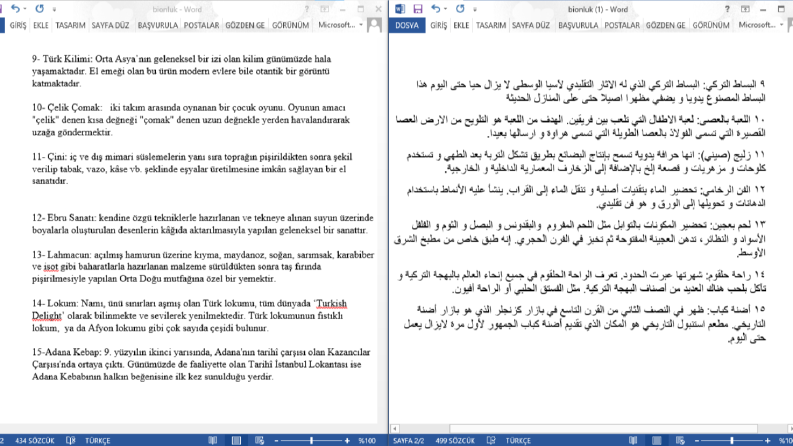Click zoom in plus in right window

[767, 441]
